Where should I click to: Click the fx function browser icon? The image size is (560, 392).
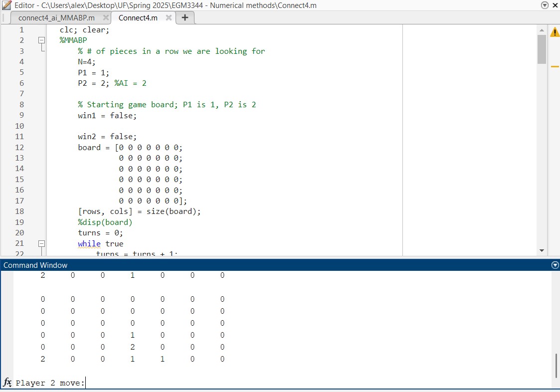(x=7, y=383)
